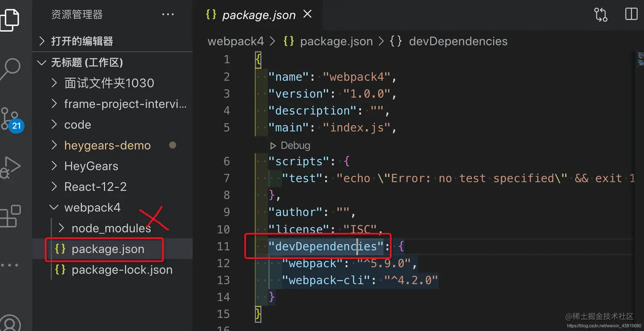
Task: Click the "author" key on line 9
Action: 296,212
